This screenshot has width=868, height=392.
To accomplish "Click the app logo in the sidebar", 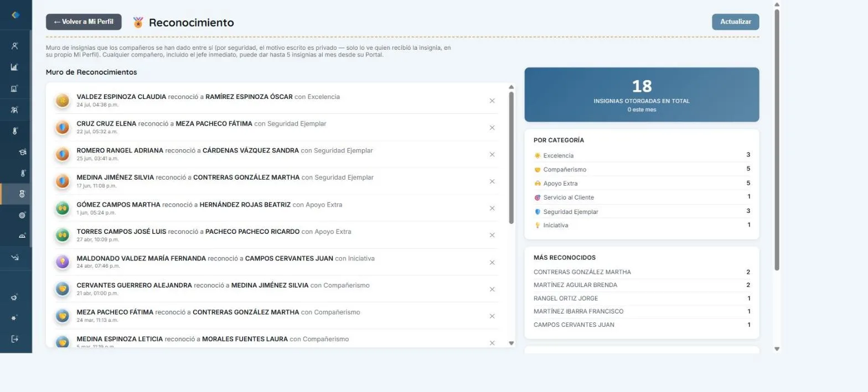I will pyautogui.click(x=15, y=15).
